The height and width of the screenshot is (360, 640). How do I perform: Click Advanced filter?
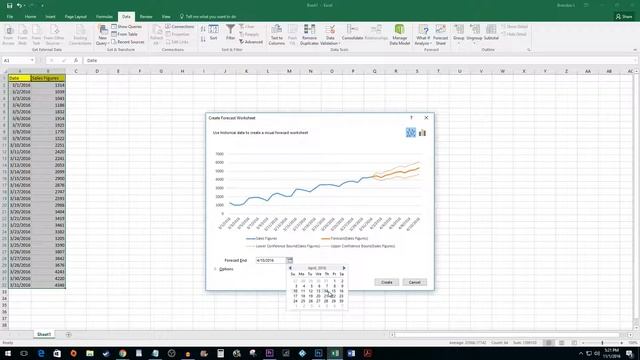tap(251, 42)
